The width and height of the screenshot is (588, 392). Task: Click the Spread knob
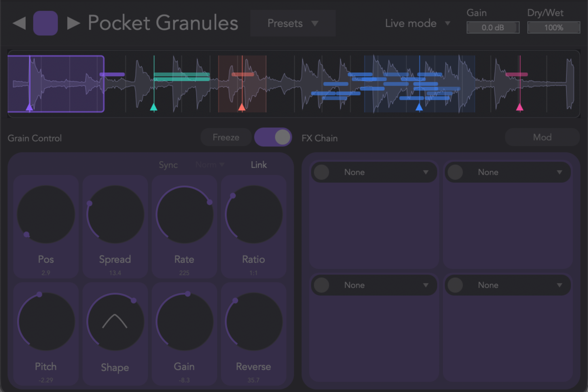pyautogui.click(x=115, y=214)
